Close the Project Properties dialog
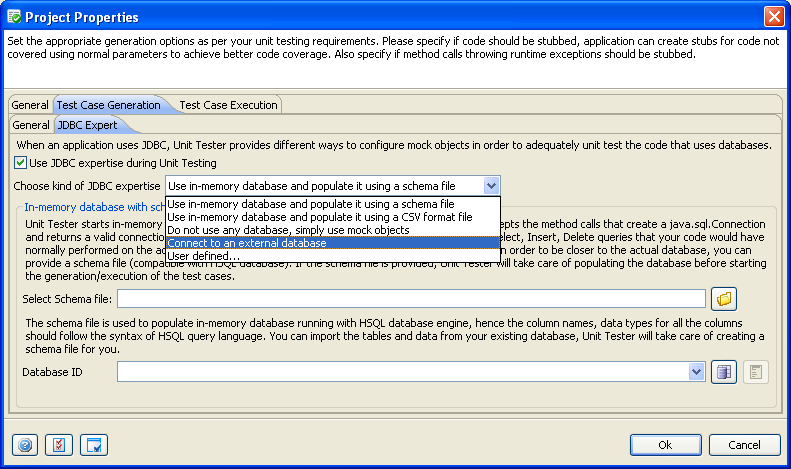 click(x=774, y=17)
